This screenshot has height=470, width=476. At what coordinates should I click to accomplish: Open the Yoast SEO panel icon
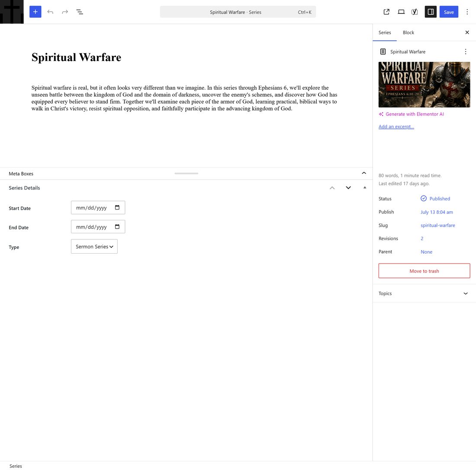[x=415, y=12]
